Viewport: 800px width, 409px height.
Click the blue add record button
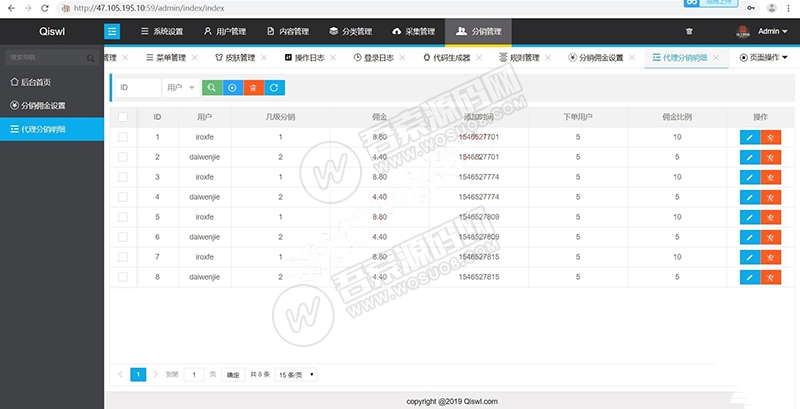click(232, 88)
